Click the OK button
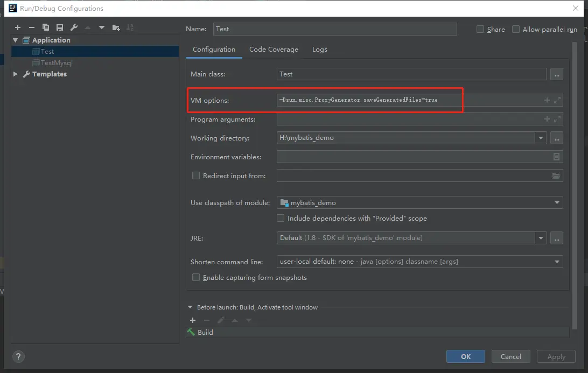The image size is (588, 373). [465, 356]
